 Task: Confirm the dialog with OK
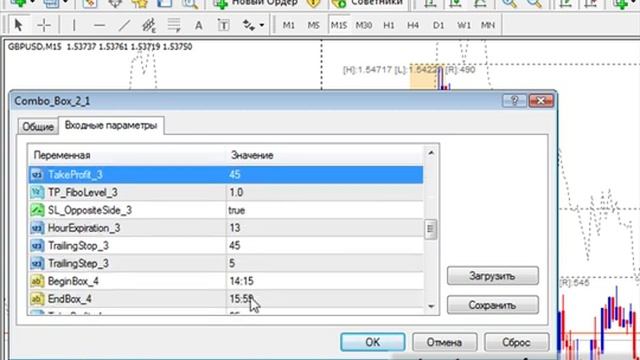(x=373, y=342)
